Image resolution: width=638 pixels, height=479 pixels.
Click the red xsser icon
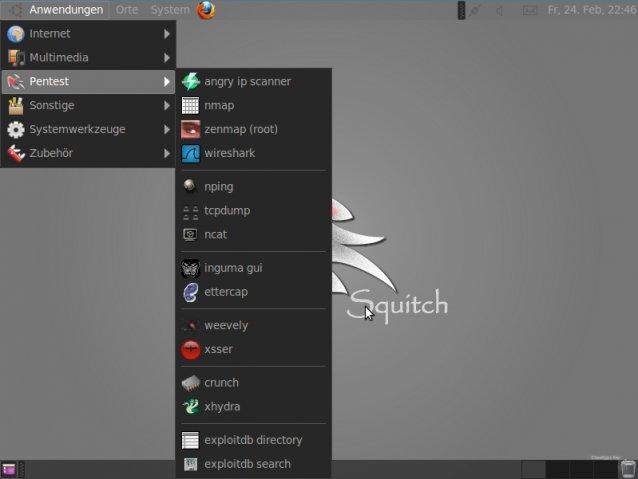[x=190, y=350]
